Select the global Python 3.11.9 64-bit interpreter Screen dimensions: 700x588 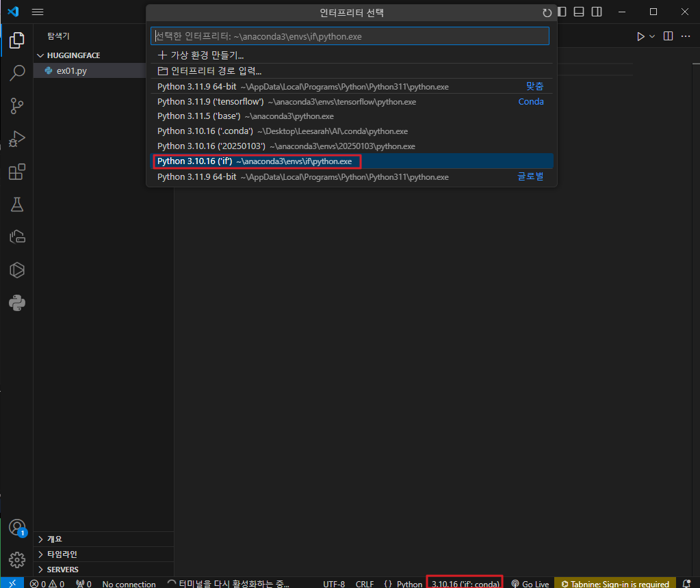point(352,176)
